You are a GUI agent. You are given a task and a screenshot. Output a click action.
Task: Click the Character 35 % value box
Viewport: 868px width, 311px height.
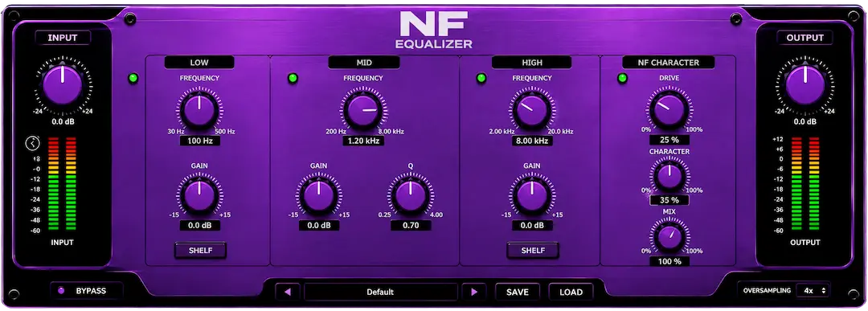tap(669, 200)
